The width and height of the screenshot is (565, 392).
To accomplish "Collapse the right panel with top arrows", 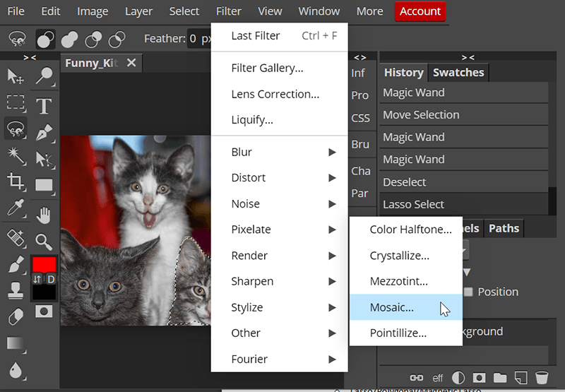I will [x=469, y=57].
